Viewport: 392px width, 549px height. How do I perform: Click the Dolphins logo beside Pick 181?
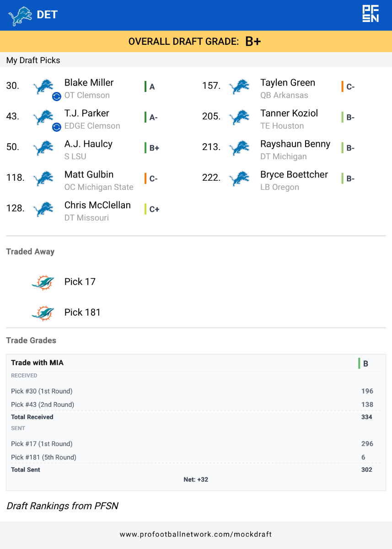pyautogui.click(x=43, y=313)
